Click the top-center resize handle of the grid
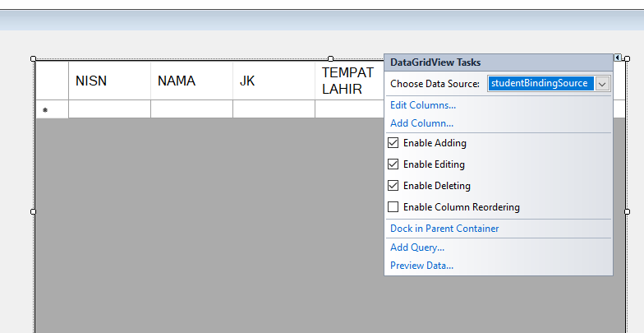 [x=330, y=59]
